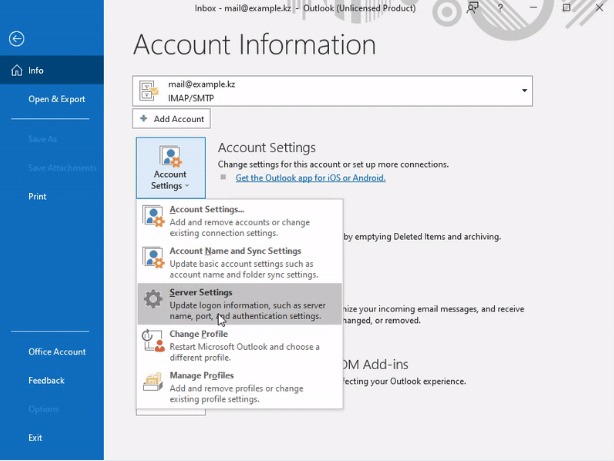Click the Account Name and Sync Settings icon
This screenshot has height=461, width=614.
(x=153, y=258)
